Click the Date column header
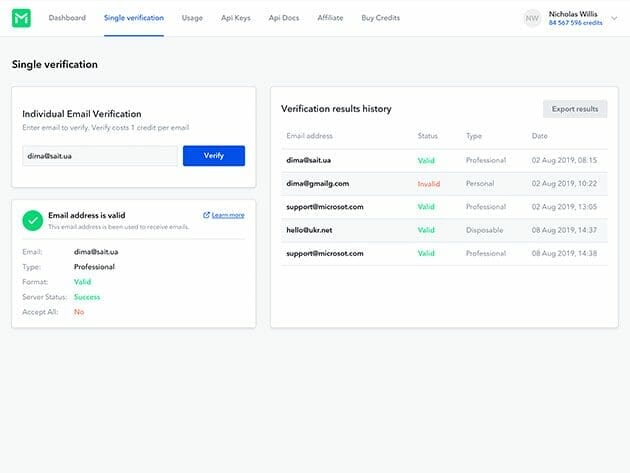This screenshot has width=630, height=473. pyautogui.click(x=540, y=136)
